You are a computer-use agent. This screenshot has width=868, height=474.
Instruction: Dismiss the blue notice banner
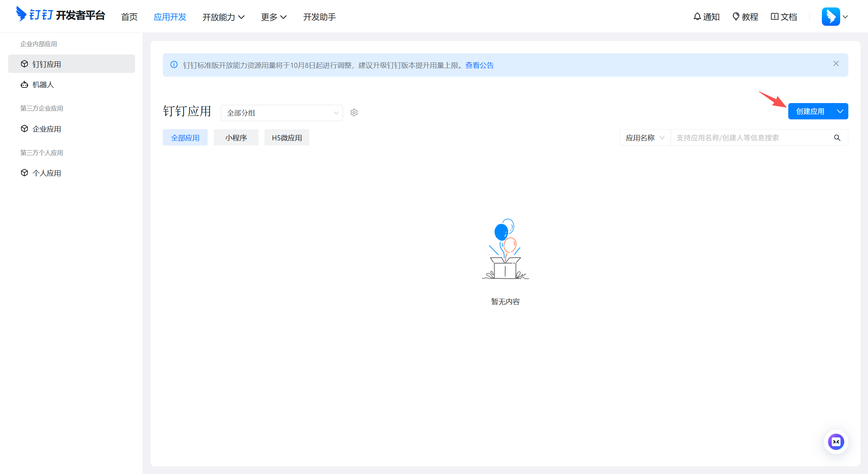coord(836,63)
